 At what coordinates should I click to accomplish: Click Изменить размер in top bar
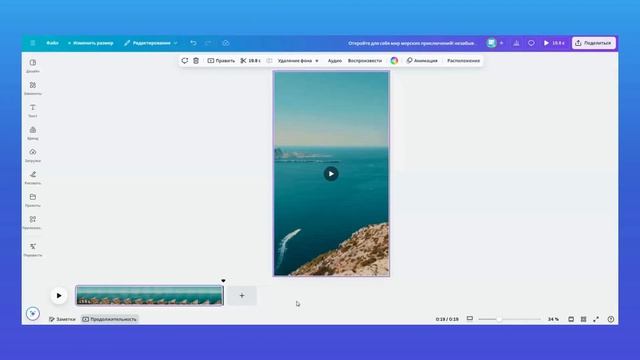click(91, 43)
